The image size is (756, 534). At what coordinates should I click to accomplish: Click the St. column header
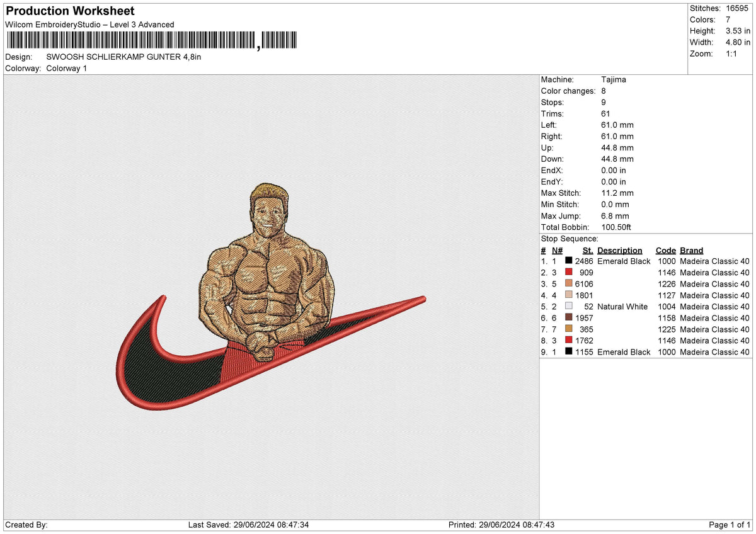[588, 251]
